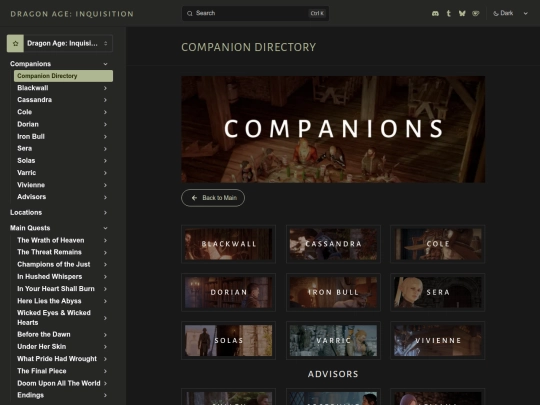
Task: Open In Your Heart Shall Burn quest
Action: (56, 289)
